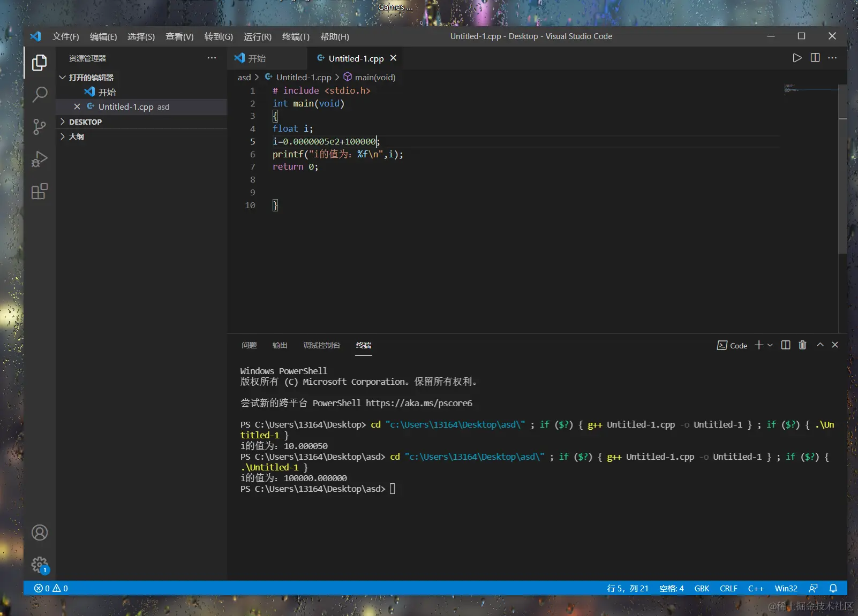Close the Untitled-1.cpp editor tab
This screenshot has height=616, width=858.
point(393,58)
